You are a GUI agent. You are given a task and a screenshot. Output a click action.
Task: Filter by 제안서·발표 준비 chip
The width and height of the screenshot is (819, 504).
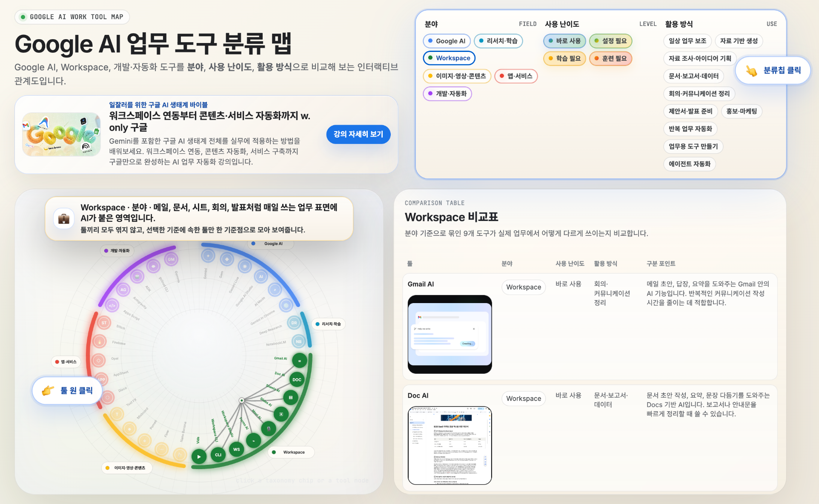pyautogui.click(x=690, y=111)
